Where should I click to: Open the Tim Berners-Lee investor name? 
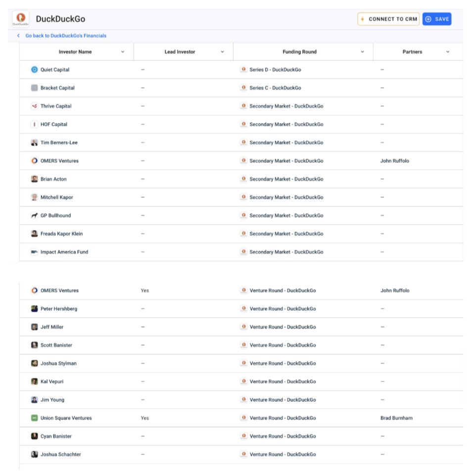point(59,143)
